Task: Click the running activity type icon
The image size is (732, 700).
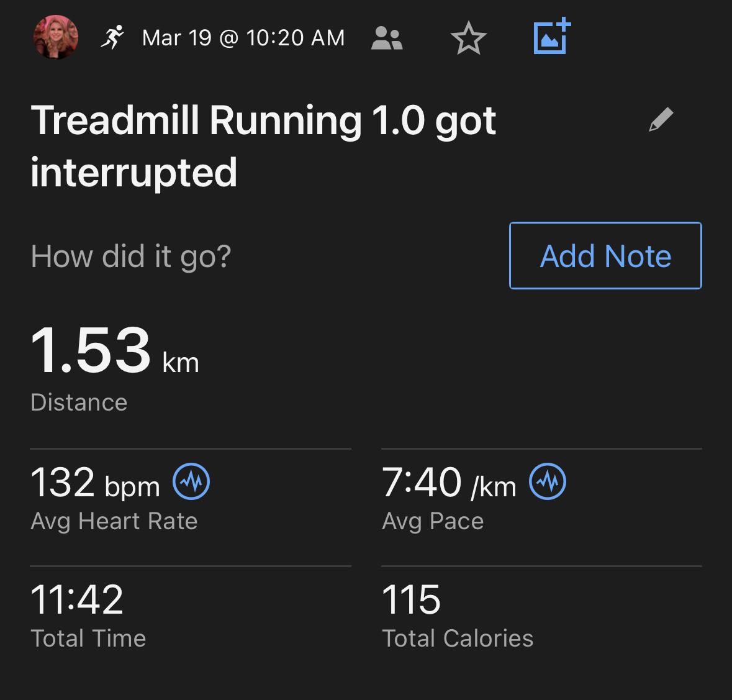Action: (x=112, y=37)
